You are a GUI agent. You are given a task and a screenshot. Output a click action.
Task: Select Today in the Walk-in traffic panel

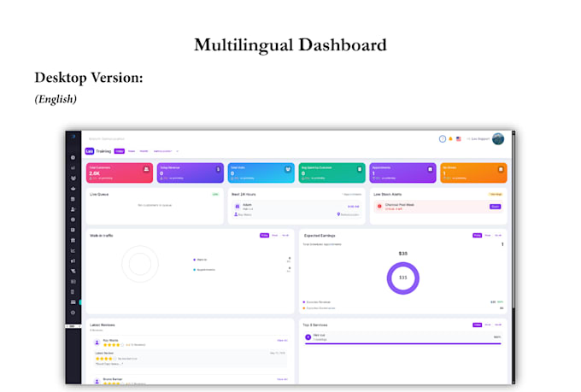264,235
